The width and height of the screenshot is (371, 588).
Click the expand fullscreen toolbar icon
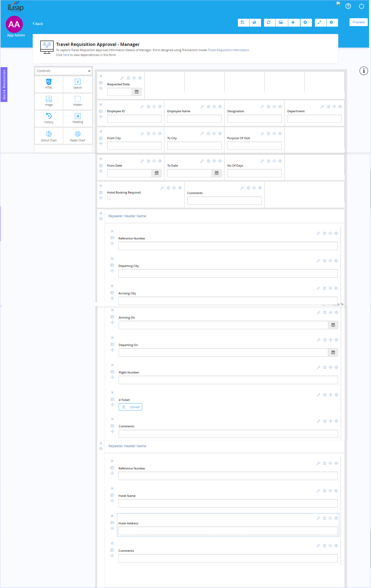(320, 23)
